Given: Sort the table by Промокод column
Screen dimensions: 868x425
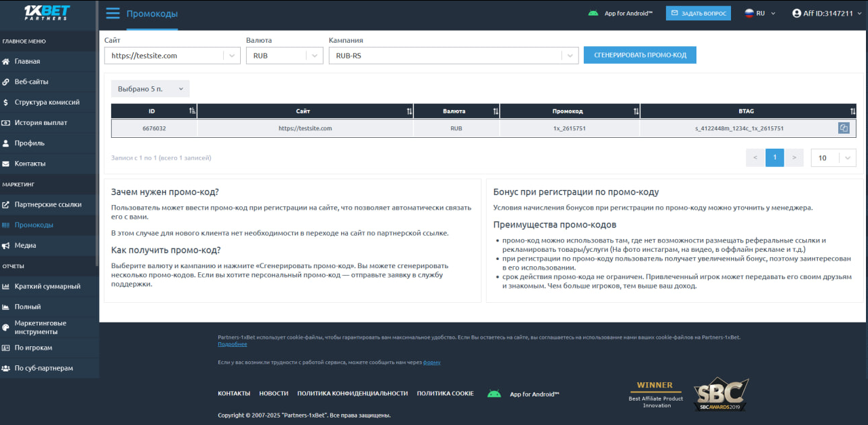Looking at the screenshot, I should coord(635,111).
